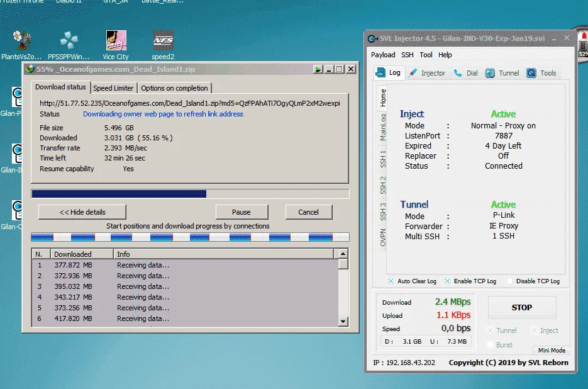Click the STOP button in SVL Injector
Screen dimensions: 588x389
pyautogui.click(x=521, y=308)
